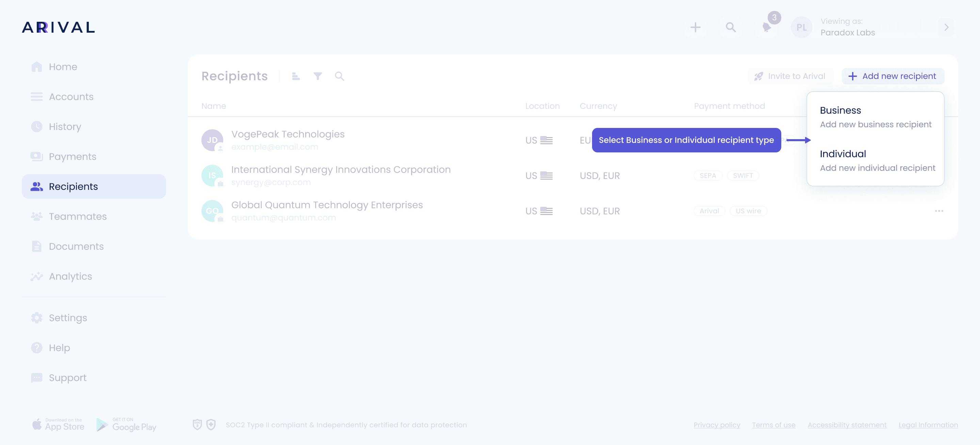
Task: Open History in sidebar
Action: click(94, 127)
